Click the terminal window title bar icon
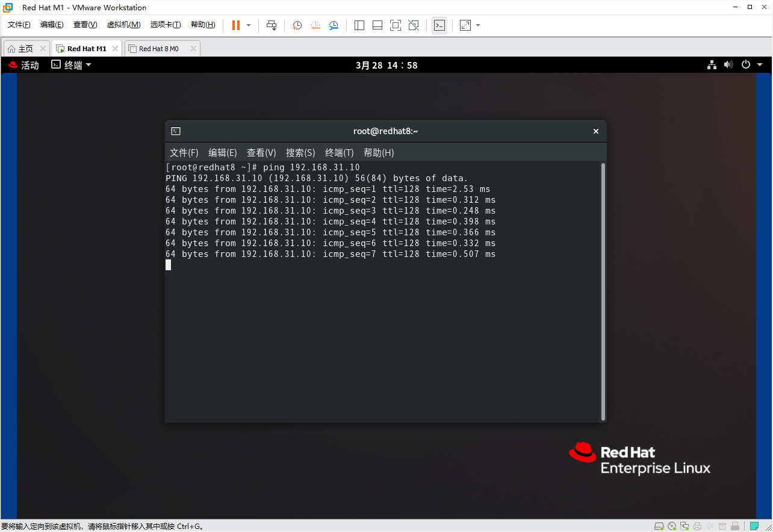This screenshot has width=773, height=532. (x=176, y=131)
